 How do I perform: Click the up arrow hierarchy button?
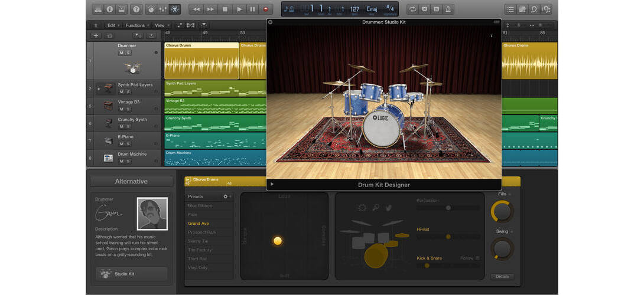96,25
